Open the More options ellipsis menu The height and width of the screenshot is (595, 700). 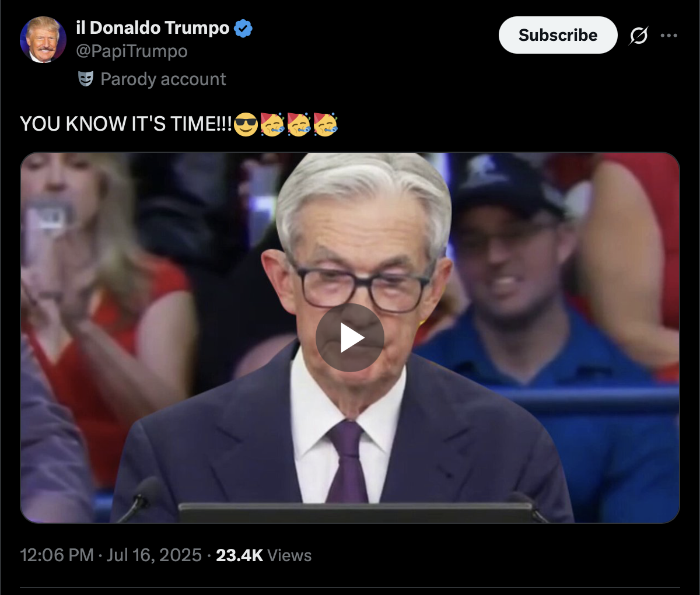point(668,36)
